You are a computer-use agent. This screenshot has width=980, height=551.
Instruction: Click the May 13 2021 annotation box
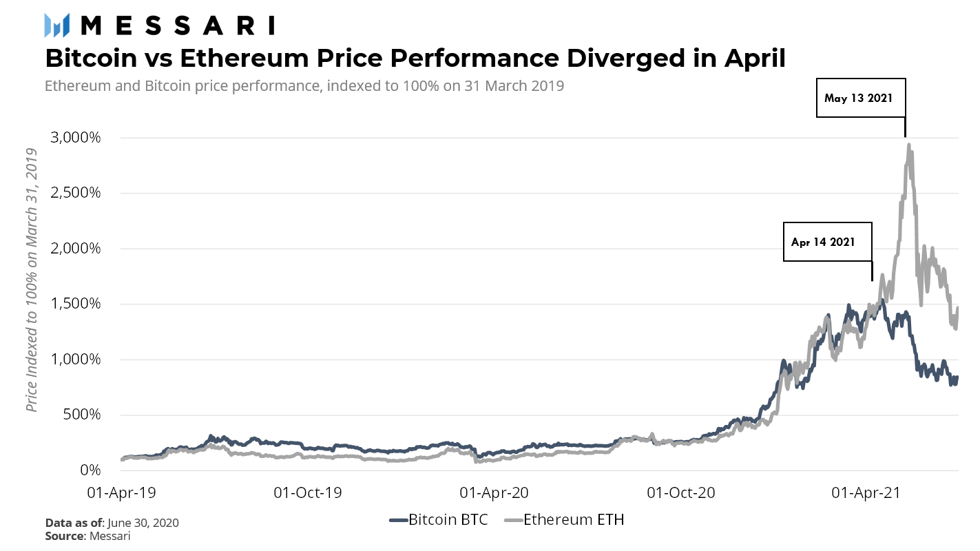coord(860,98)
